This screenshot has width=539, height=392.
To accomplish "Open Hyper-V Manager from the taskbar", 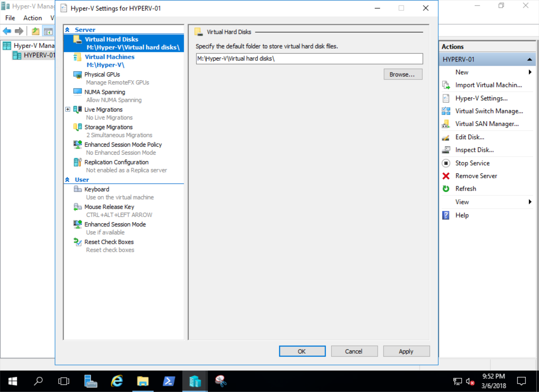I will (x=195, y=381).
